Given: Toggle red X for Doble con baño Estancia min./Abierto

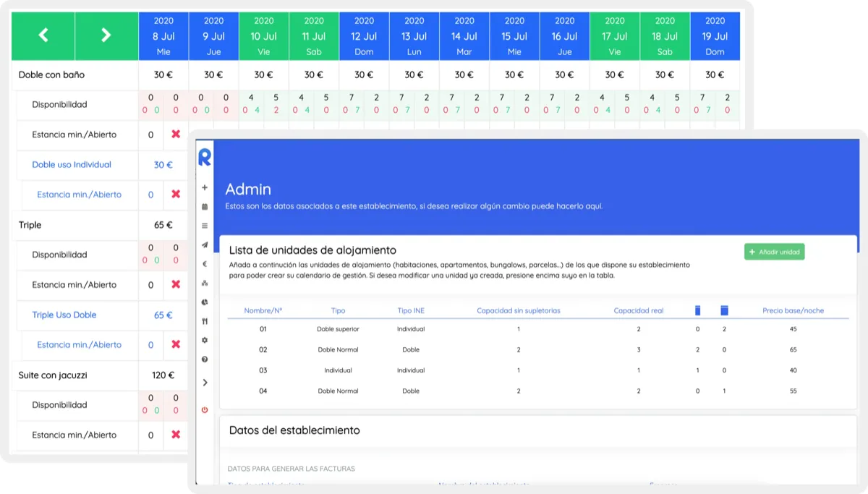Looking at the screenshot, I should (x=176, y=135).
